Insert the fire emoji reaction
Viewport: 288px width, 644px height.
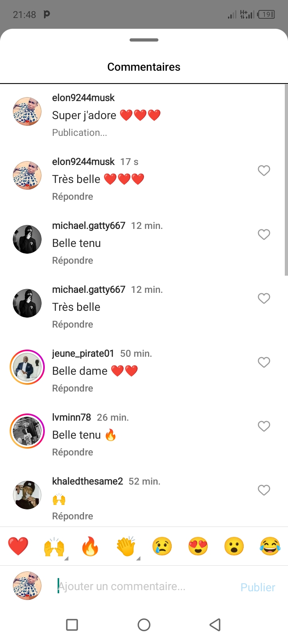pyautogui.click(x=90, y=546)
